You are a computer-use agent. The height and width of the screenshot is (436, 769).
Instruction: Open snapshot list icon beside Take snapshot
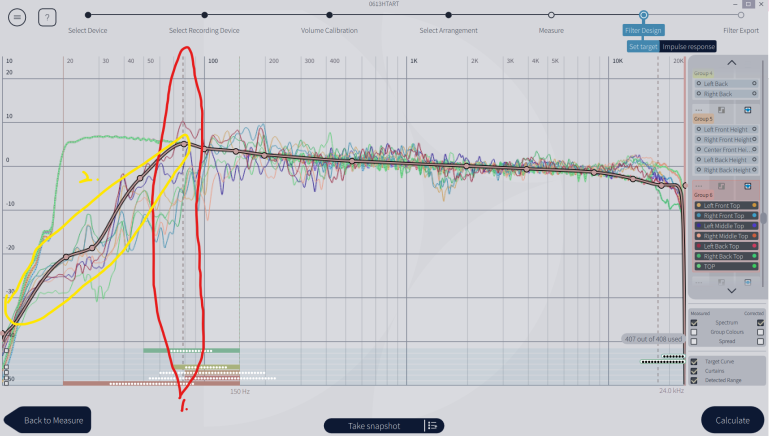tap(433, 425)
